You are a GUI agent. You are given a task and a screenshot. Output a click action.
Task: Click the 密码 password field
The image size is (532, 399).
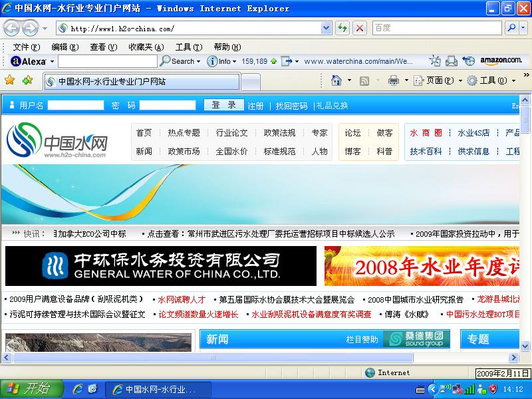(168, 106)
